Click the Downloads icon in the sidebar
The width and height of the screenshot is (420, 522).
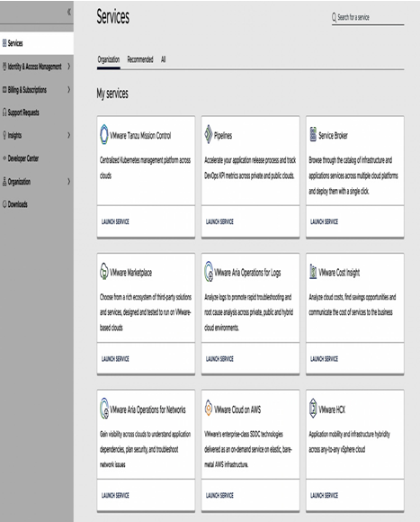click(x=4, y=204)
